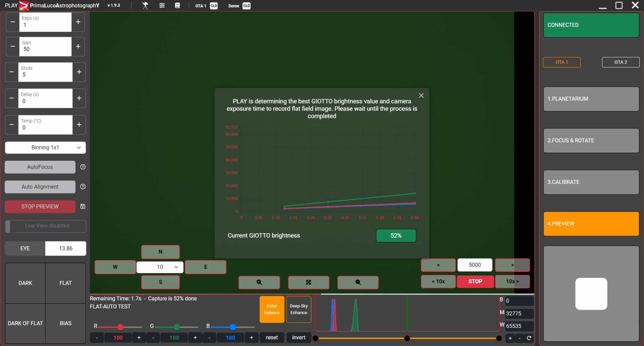Decrease Gain with minus button

pos(13,47)
